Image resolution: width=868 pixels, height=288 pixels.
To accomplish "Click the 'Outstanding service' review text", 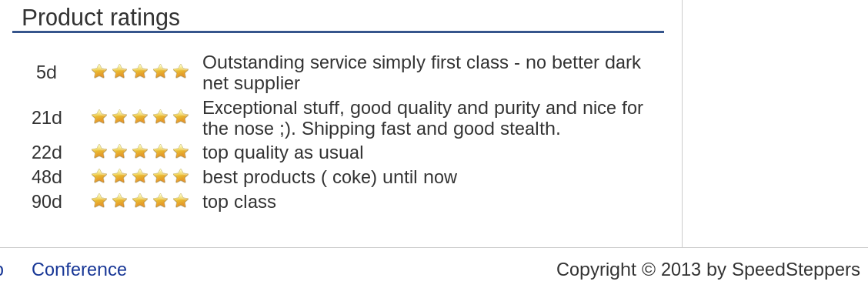I will (x=422, y=72).
